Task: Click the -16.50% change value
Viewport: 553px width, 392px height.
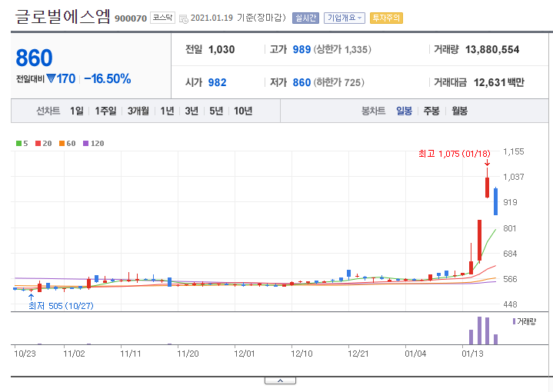Action: (x=108, y=78)
